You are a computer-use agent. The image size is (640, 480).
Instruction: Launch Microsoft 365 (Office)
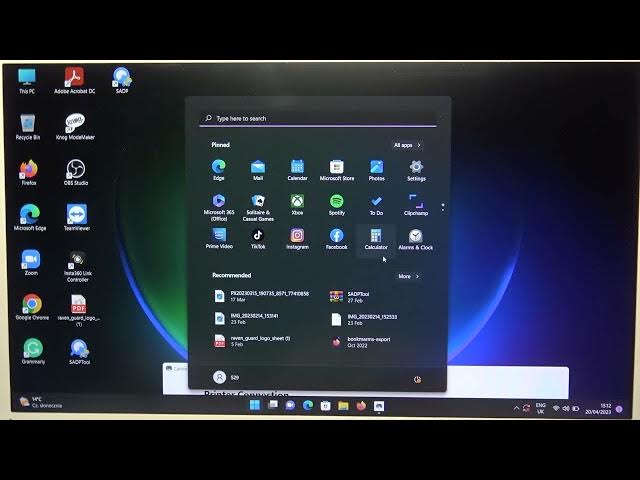click(x=219, y=207)
